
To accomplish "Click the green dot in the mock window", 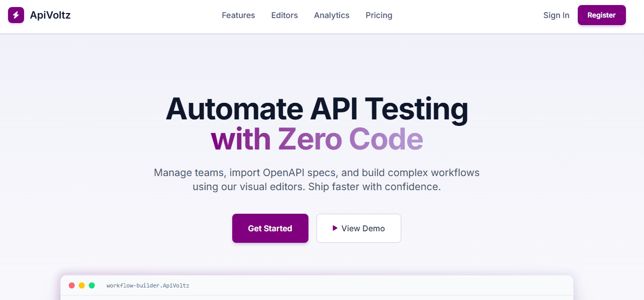I will 92,285.
